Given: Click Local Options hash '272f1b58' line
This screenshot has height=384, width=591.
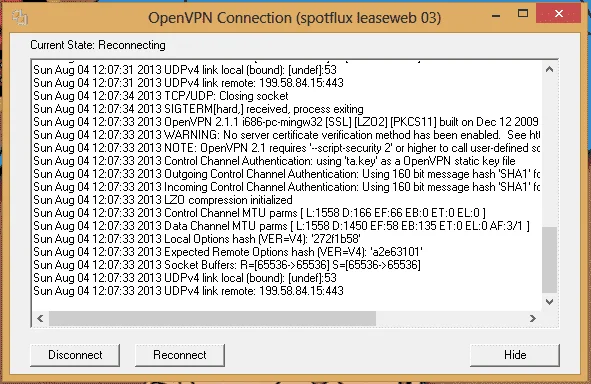Looking at the screenshot, I should 197,239.
